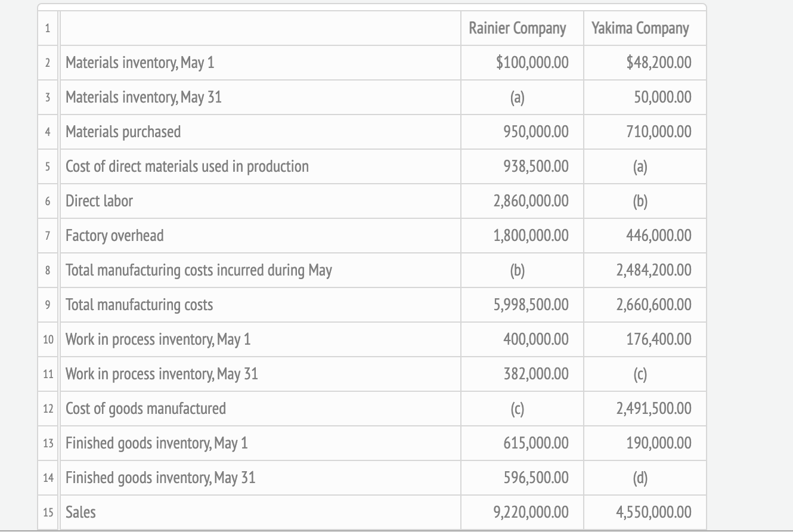793x532 pixels.
Task: Select Yakima's 2,491,500.00 cost of goods manufactured
Action: point(655,409)
